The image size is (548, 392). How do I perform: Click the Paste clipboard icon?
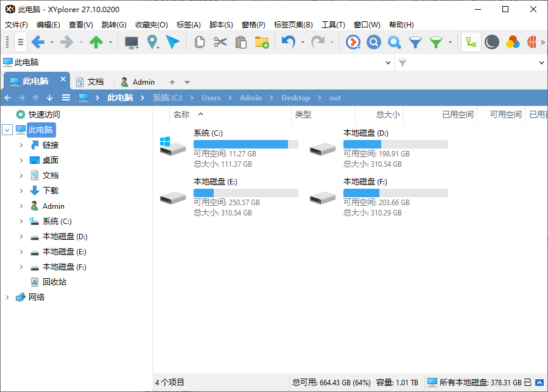pyautogui.click(x=240, y=43)
